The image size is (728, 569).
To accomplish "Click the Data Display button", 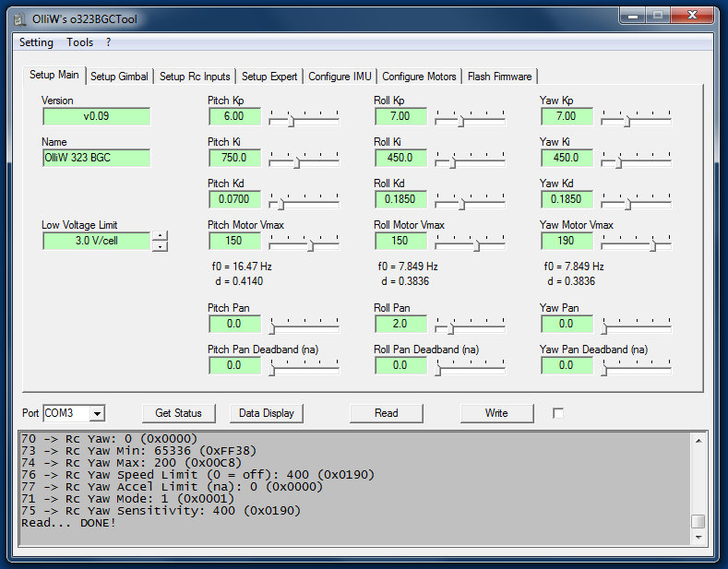I will 267,413.
